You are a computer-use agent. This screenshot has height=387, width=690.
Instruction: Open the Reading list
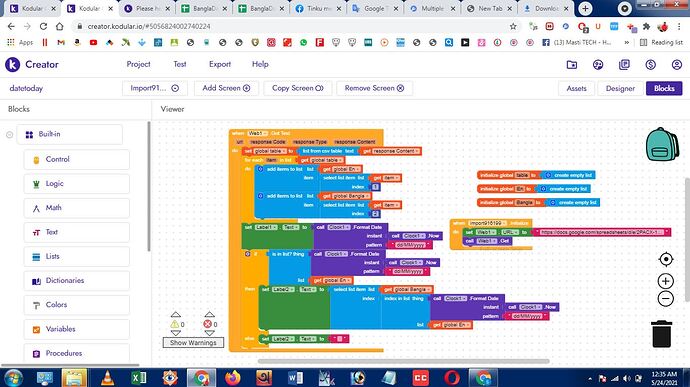[661, 42]
